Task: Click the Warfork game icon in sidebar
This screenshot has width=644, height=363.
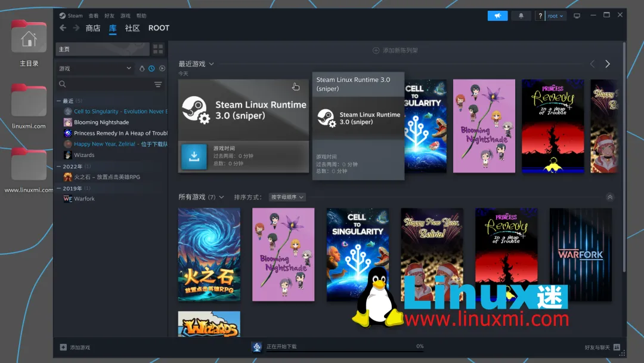Action: 68,199
